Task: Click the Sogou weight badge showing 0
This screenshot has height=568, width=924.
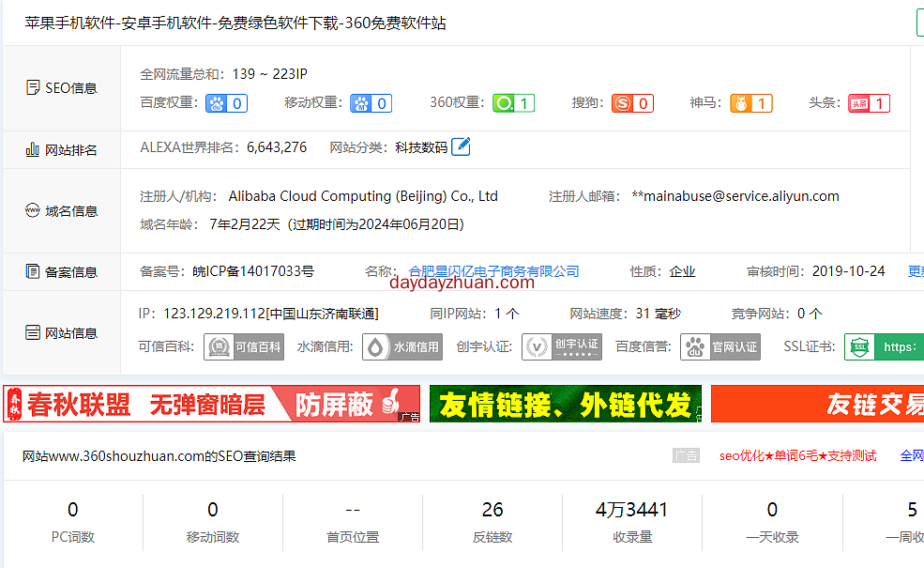Action: 632,103
